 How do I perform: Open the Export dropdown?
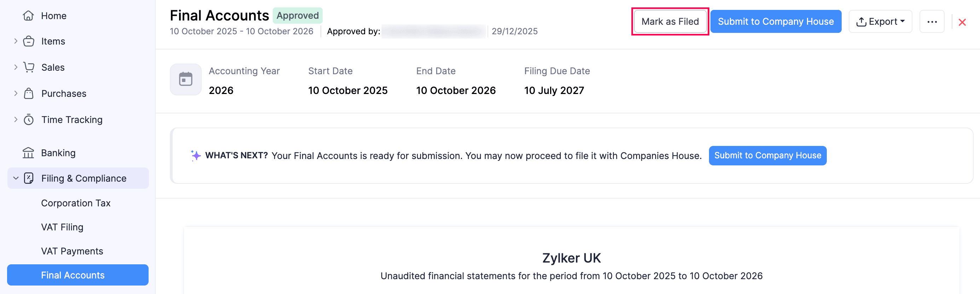pyautogui.click(x=880, y=21)
